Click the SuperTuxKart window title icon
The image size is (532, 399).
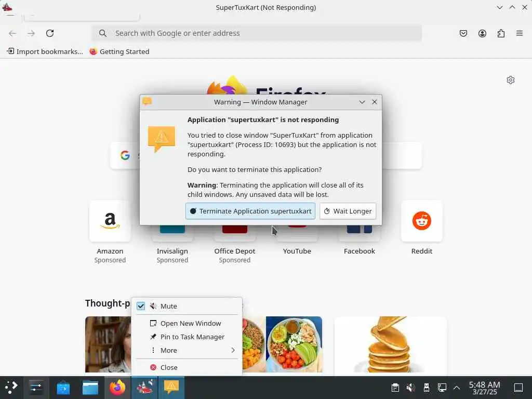coord(7,7)
